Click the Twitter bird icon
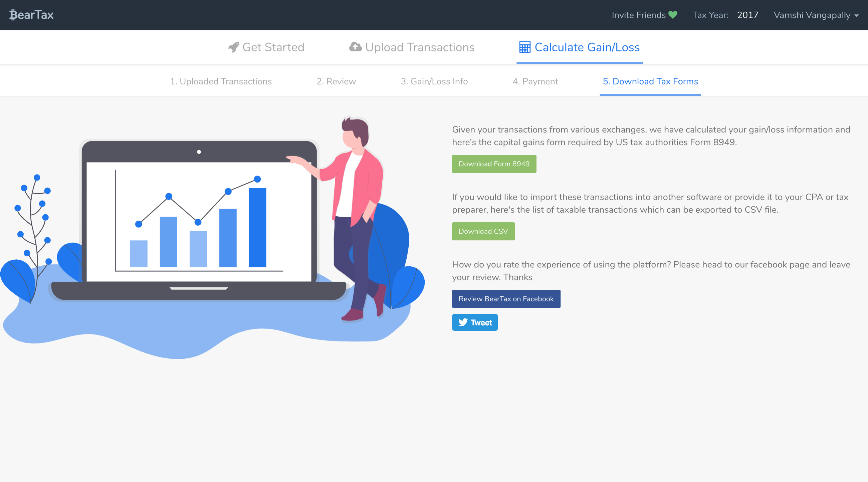 [463, 322]
